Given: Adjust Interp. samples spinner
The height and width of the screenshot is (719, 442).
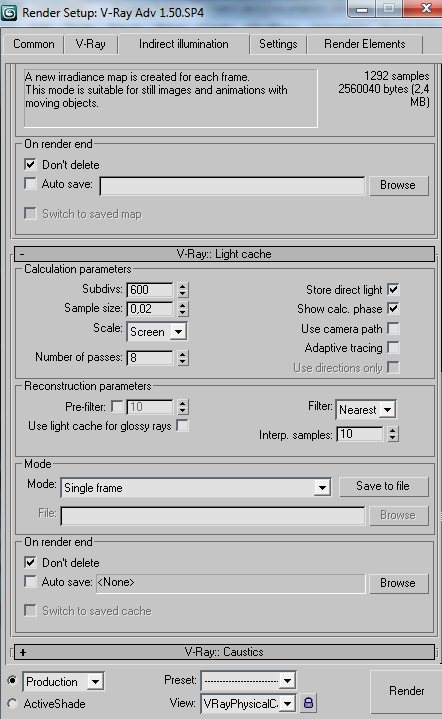Looking at the screenshot, I should tap(392, 434).
